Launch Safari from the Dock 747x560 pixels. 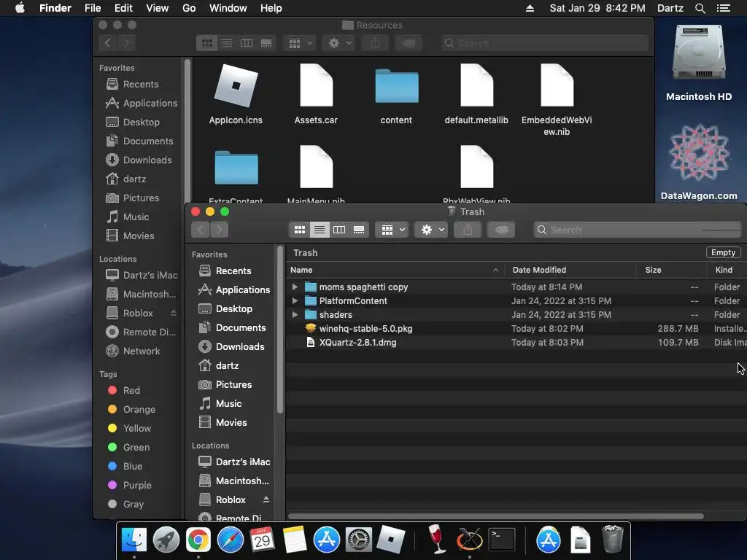(230, 540)
